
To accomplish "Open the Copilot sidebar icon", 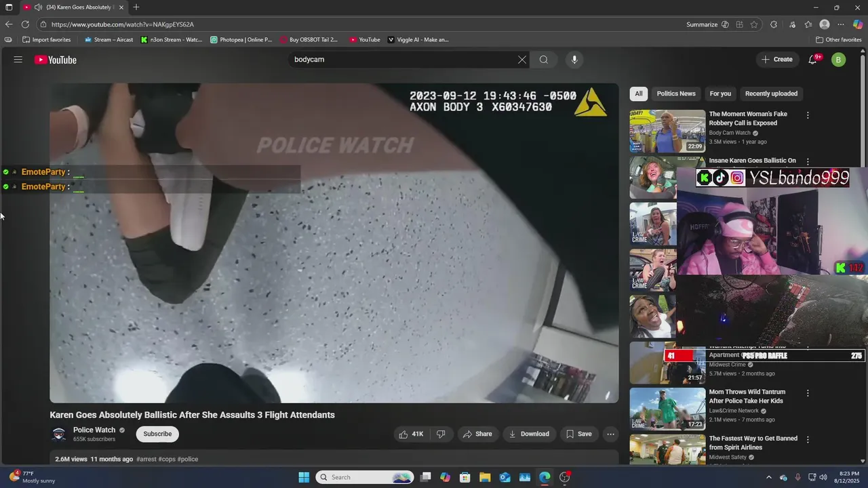I will pyautogui.click(x=858, y=24).
